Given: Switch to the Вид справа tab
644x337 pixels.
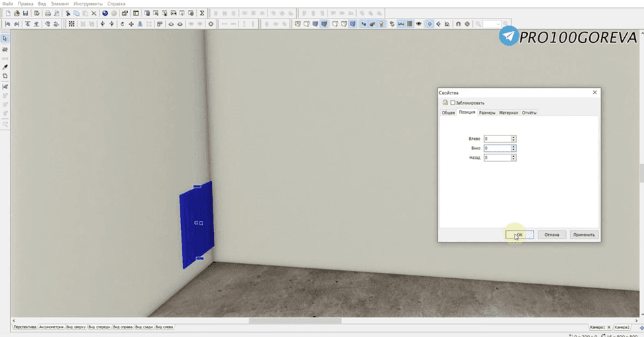Looking at the screenshot, I should click(123, 327).
